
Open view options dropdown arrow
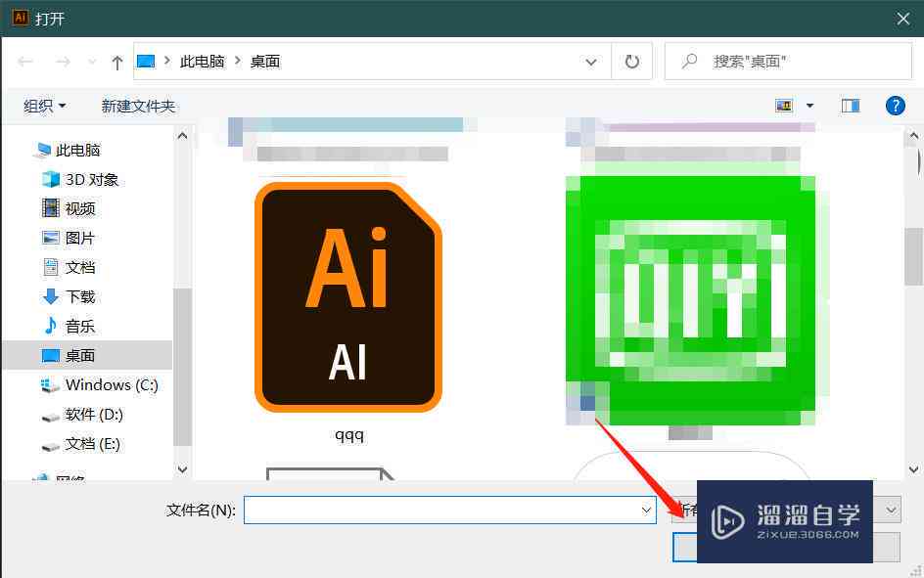coord(809,106)
